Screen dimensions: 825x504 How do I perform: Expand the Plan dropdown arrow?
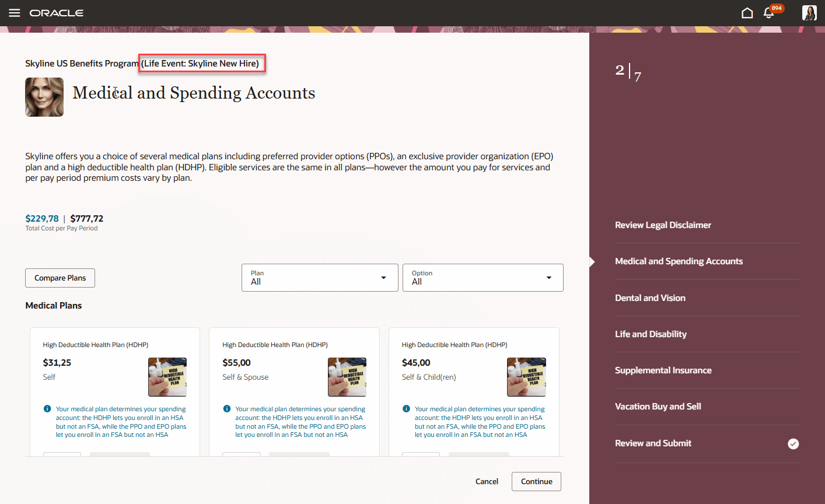tap(383, 278)
